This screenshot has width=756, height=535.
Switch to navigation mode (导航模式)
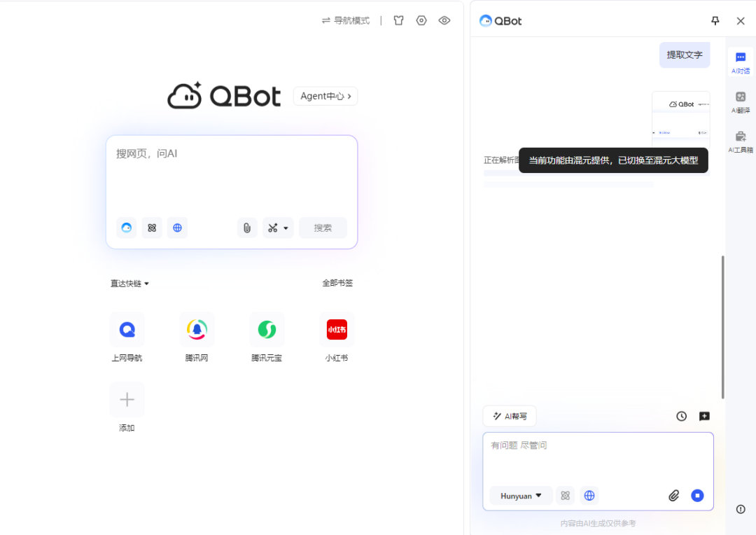pos(346,20)
